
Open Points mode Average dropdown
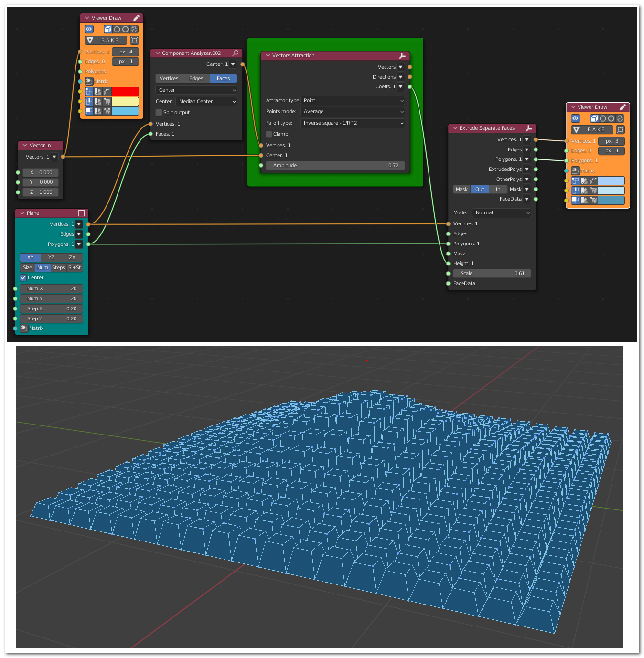[x=353, y=111]
